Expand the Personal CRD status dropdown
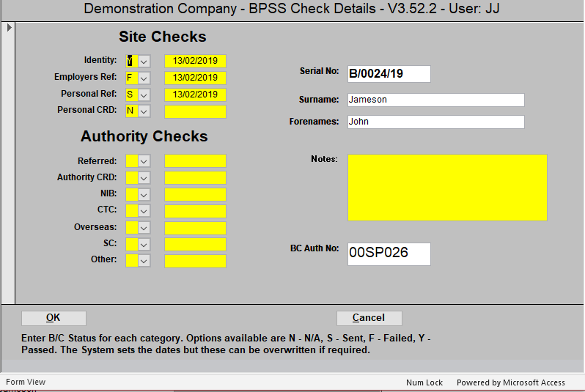Screen dimensions: 585x392 pyautogui.click(x=144, y=111)
